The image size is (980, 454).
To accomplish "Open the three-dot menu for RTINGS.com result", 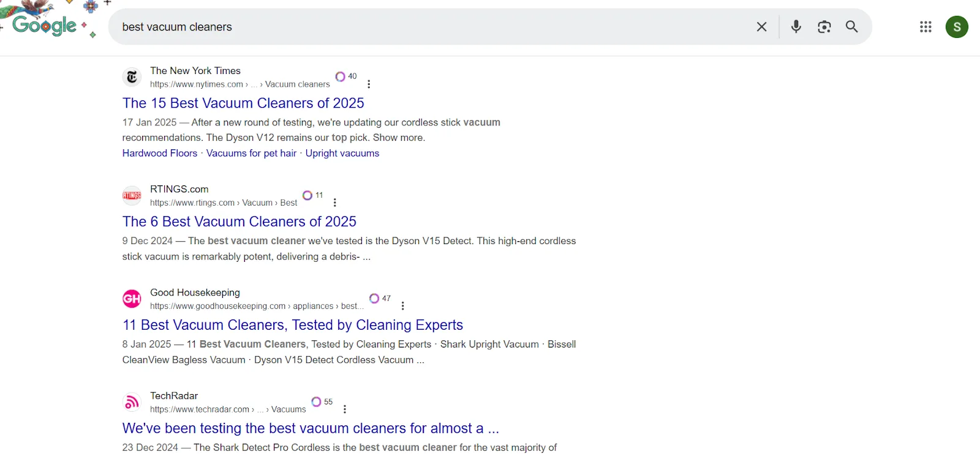I will [335, 203].
